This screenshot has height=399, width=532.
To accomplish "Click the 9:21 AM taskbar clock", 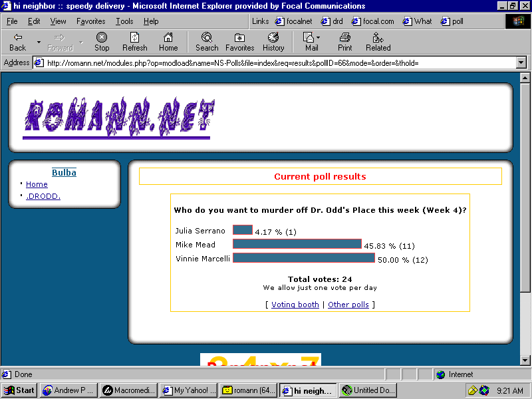I will (x=509, y=390).
